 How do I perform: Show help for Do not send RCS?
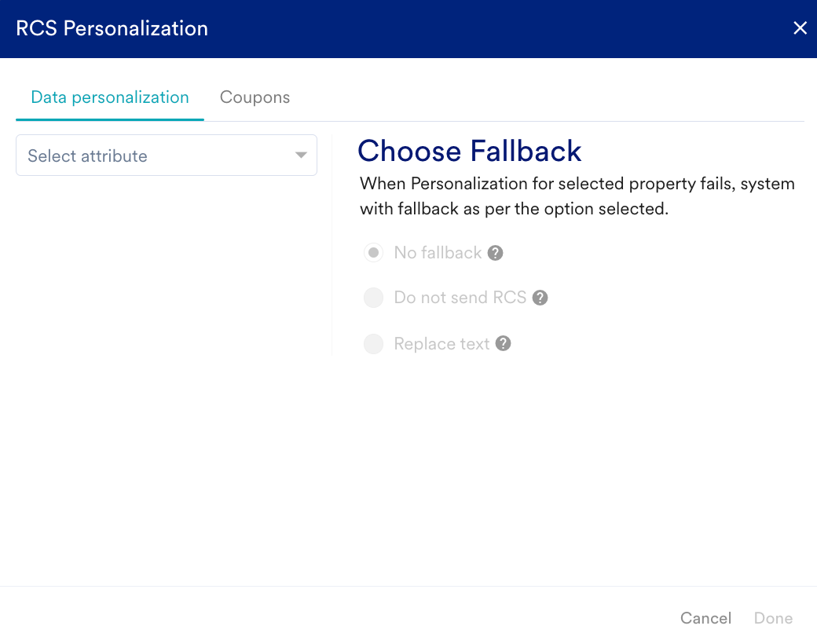(x=540, y=298)
